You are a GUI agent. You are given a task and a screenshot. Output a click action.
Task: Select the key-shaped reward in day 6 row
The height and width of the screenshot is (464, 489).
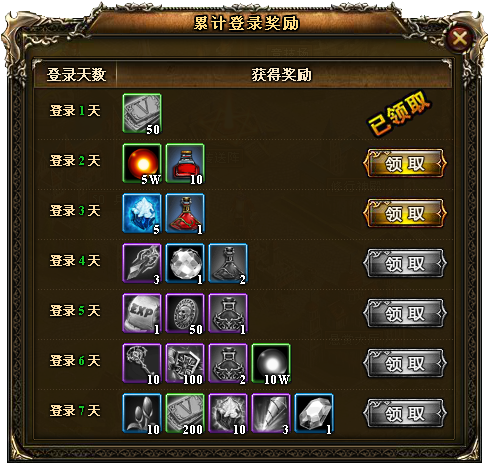tap(142, 363)
